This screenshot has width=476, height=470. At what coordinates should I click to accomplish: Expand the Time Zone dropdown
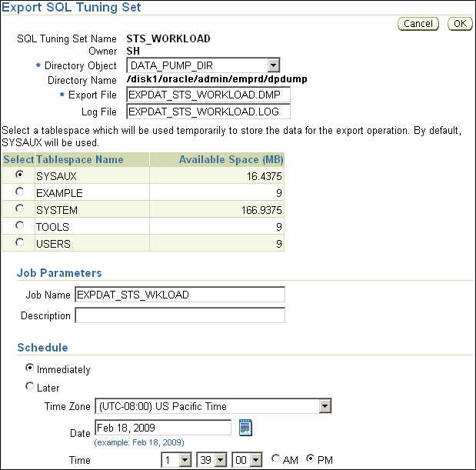point(212,406)
